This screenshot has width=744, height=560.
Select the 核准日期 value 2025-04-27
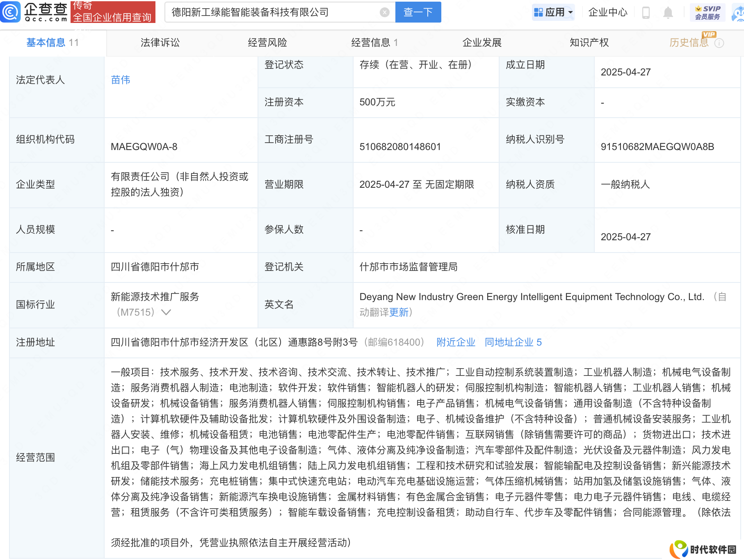(625, 237)
